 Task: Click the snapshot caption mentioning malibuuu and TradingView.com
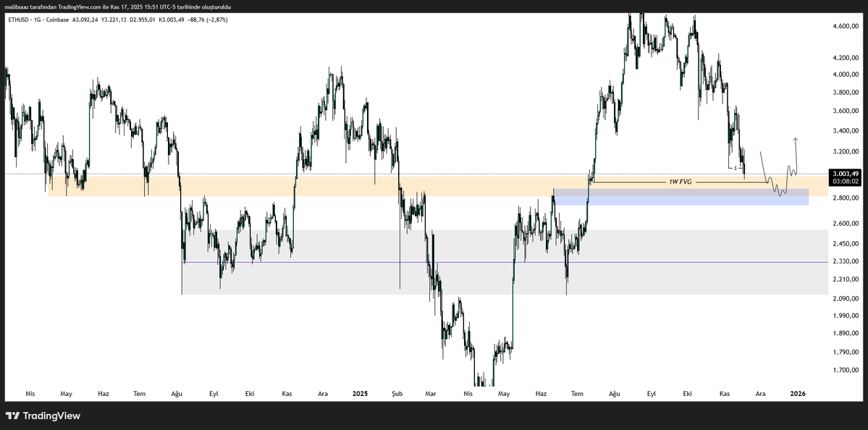click(x=117, y=6)
